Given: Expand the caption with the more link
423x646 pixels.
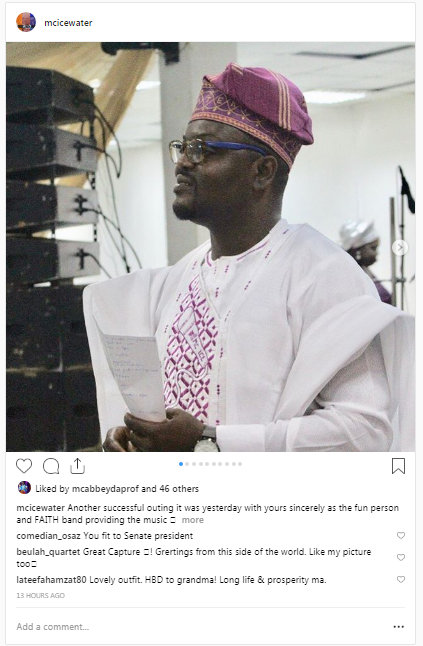Looking at the screenshot, I should pyautogui.click(x=193, y=520).
